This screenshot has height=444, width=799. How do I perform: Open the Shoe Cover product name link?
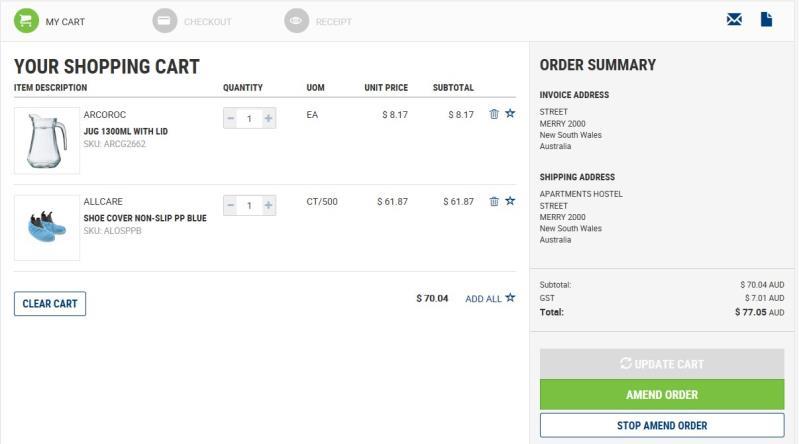(145, 218)
